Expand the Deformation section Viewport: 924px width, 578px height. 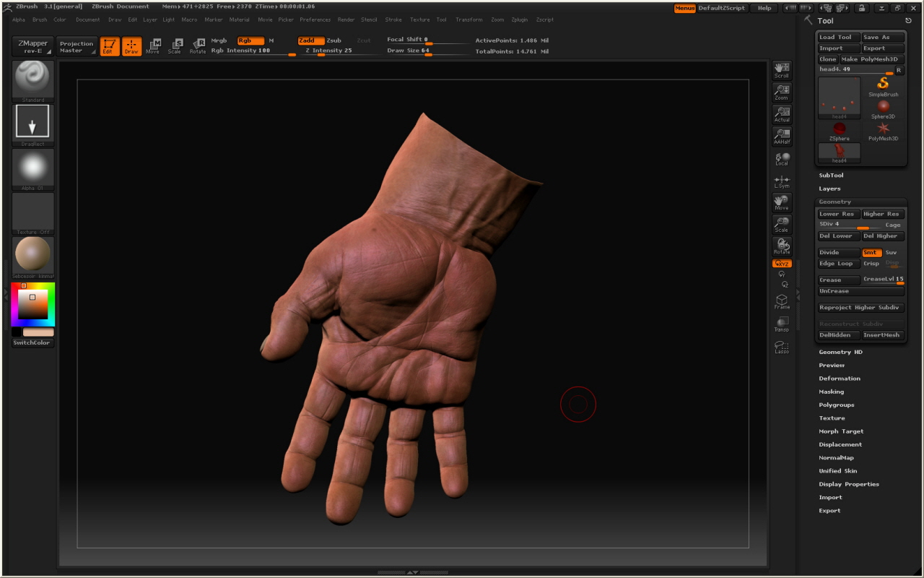point(839,379)
